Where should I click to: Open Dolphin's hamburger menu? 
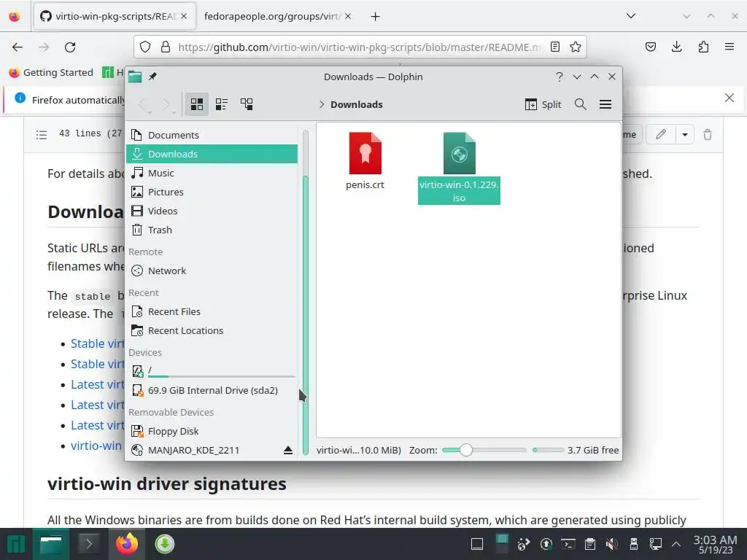pyautogui.click(x=605, y=104)
